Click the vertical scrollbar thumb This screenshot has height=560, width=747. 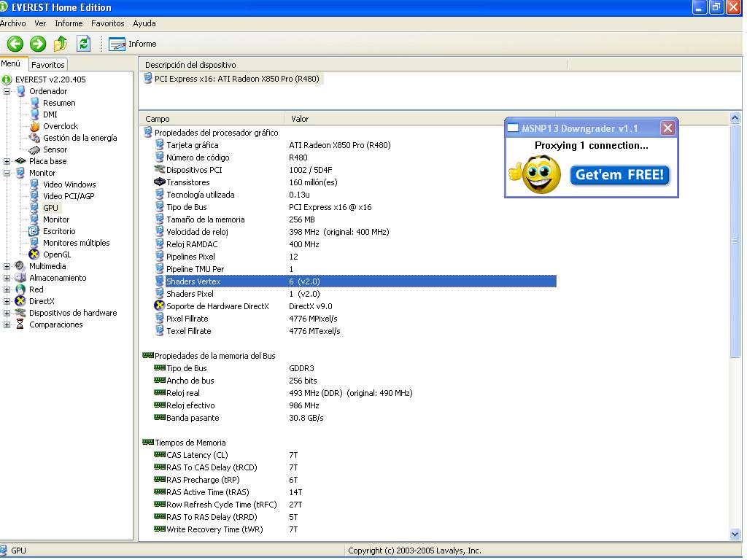coord(735,241)
